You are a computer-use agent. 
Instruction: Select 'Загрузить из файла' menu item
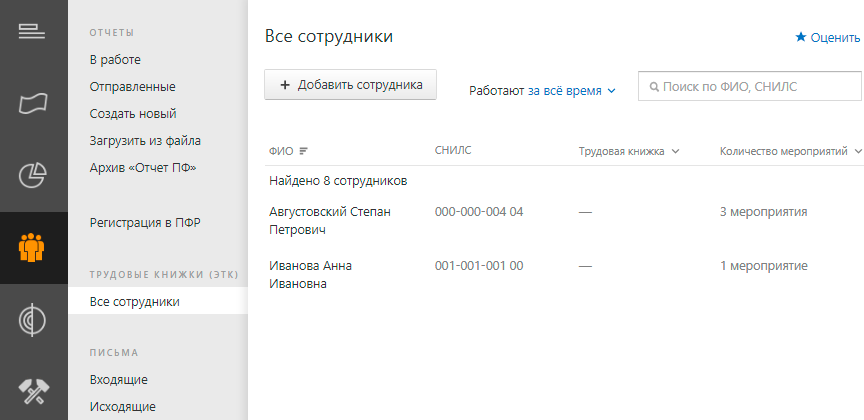145,141
